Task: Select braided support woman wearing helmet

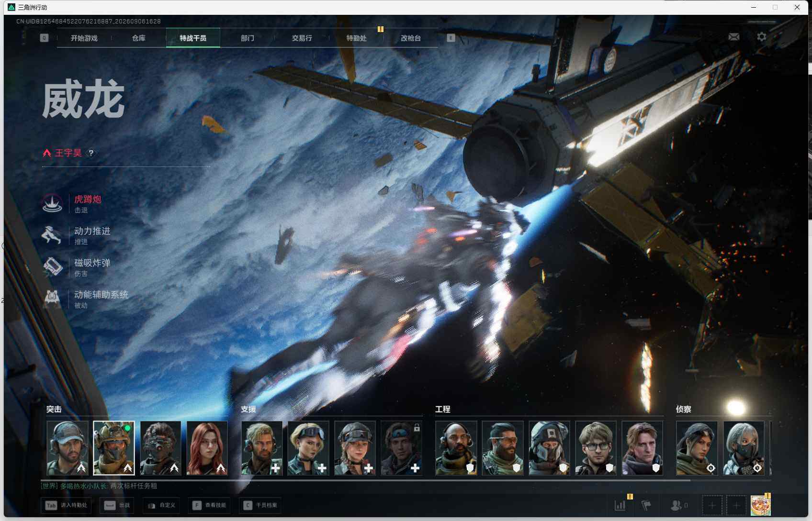Action: (355, 448)
